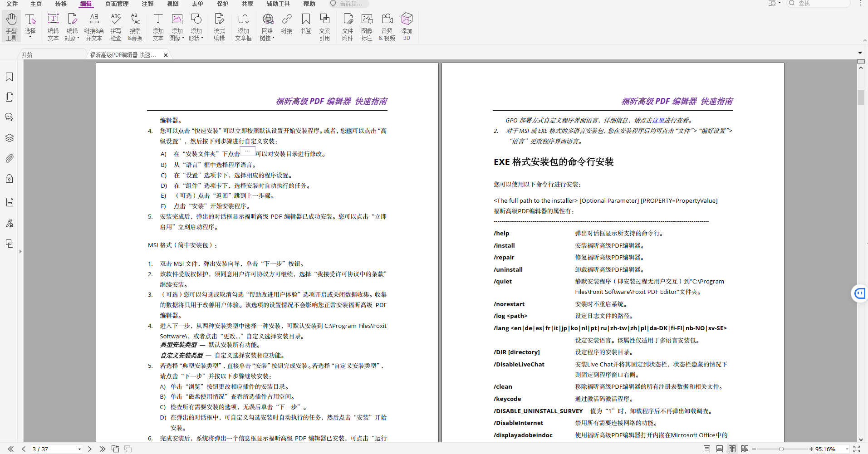Open the File (文件) menu

coord(12,4)
